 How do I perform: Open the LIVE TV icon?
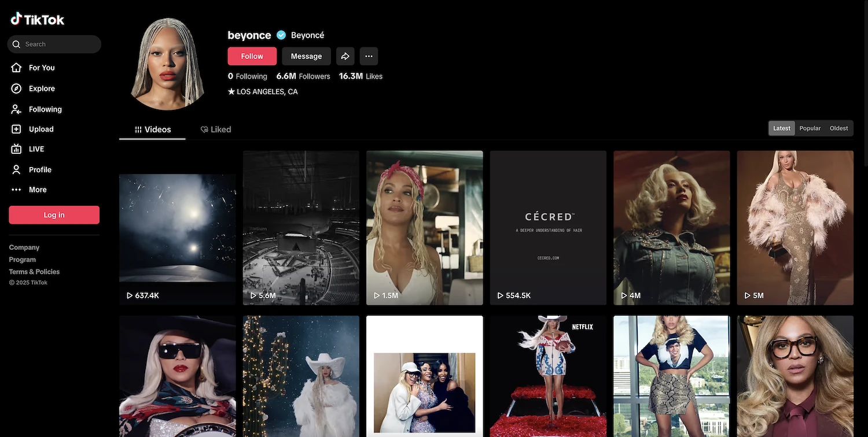point(17,149)
